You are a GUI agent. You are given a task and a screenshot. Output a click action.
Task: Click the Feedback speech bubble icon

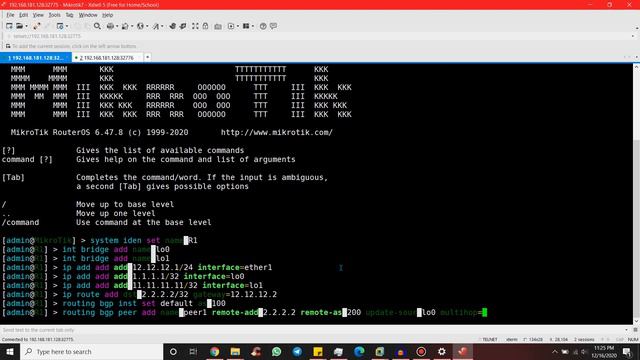273,26
